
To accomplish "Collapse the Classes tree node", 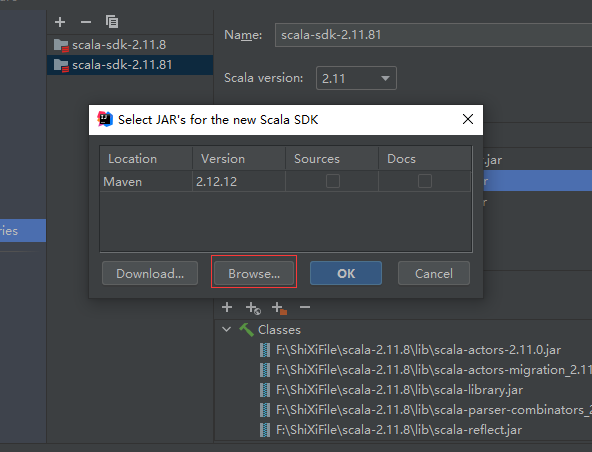I will [227, 329].
